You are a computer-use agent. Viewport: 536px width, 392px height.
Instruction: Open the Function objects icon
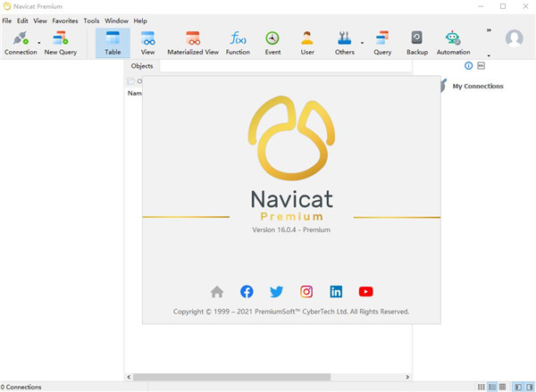(238, 38)
